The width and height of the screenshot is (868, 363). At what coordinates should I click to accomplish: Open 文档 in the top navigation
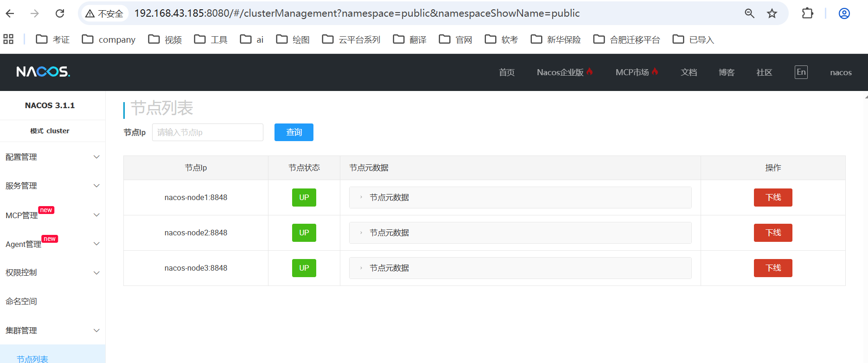pyautogui.click(x=689, y=72)
